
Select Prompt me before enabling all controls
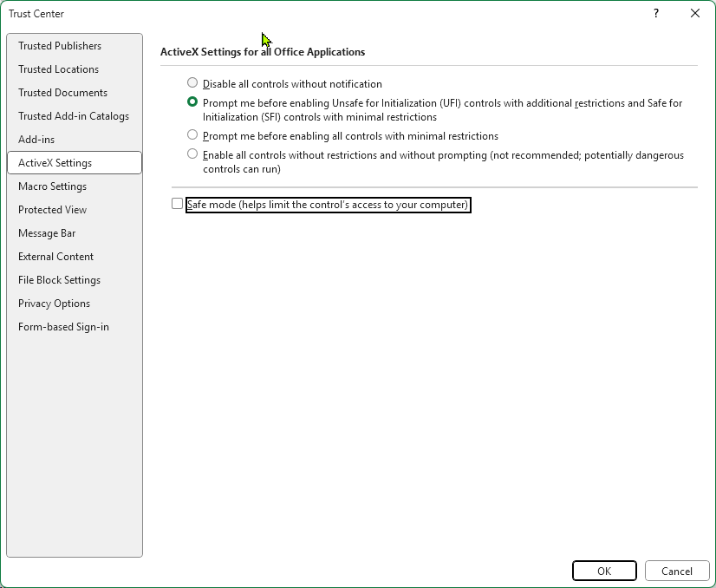pos(192,135)
